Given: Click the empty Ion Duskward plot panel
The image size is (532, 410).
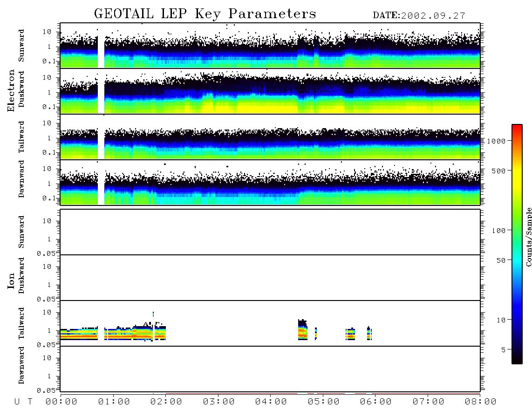Looking at the screenshot, I should [270, 278].
